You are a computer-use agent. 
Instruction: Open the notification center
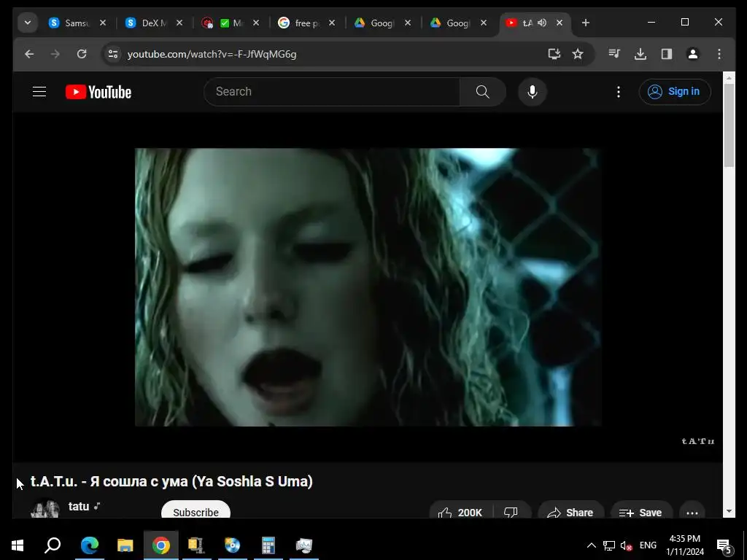coord(724,545)
